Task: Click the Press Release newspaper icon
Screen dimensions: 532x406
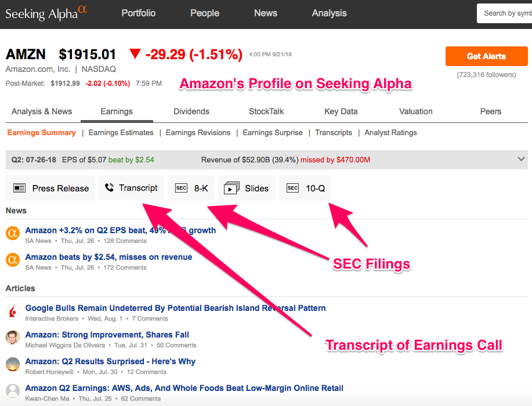Action: click(19, 188)
